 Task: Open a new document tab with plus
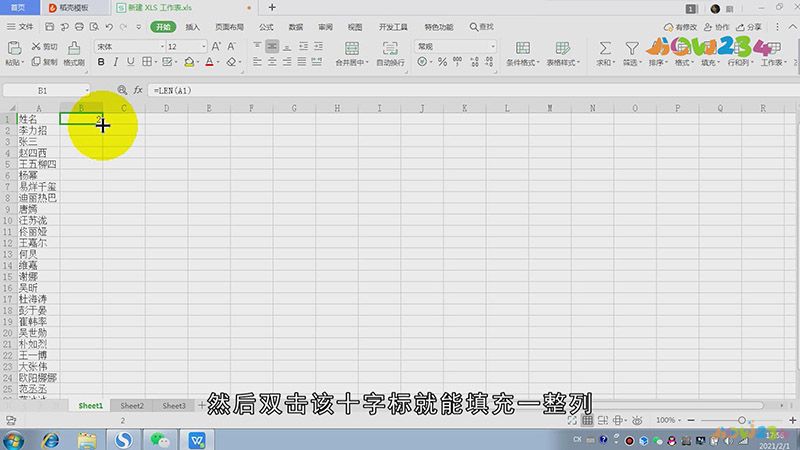272,7
